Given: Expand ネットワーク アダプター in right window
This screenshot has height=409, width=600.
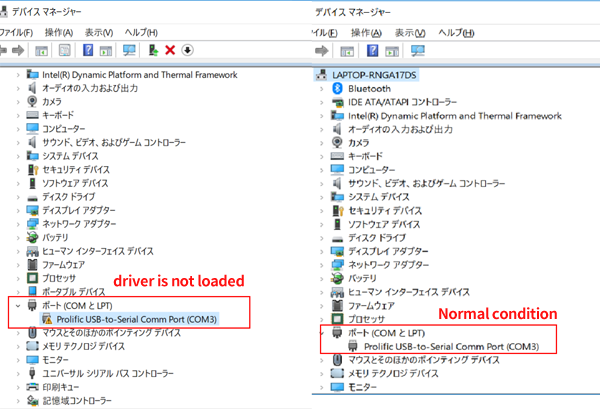Looking at the screenshot, I should click(x=322, y=265).
